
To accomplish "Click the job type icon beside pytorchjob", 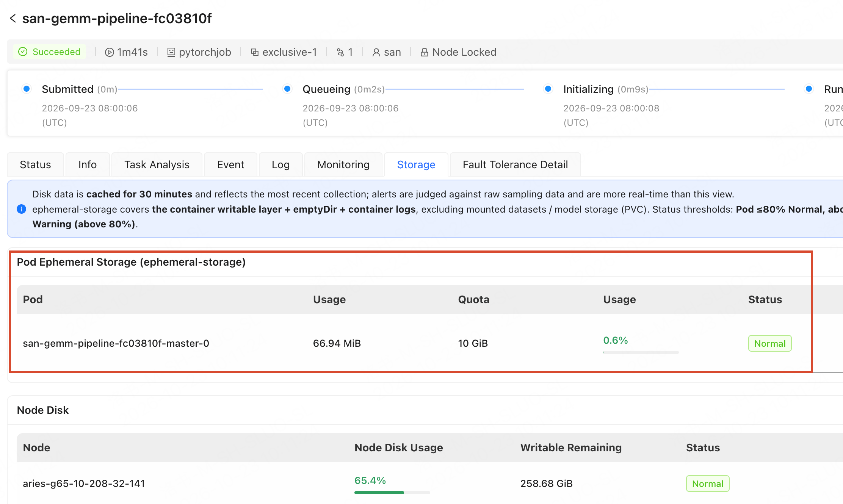I will pos(171,52).
